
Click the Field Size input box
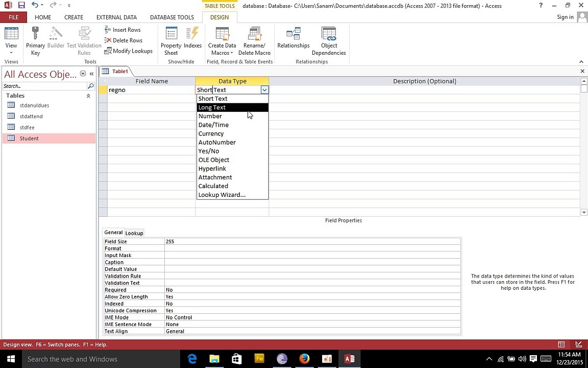[x=311, y=241]
